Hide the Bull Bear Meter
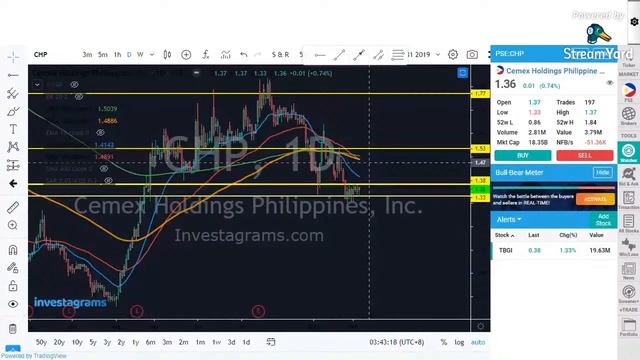Image resolution: width=640 pixels, height=360 pixels. click(x=602, y=172)
